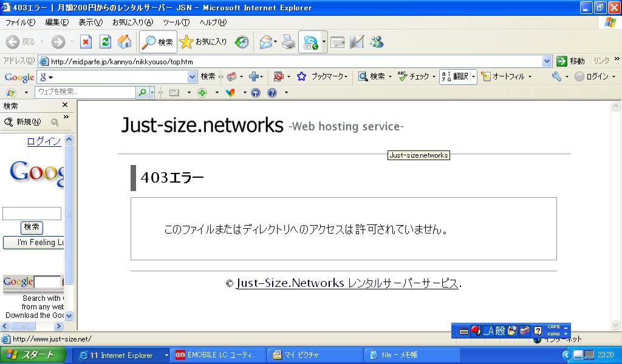Open the 編集(E) menu
This screenshot has width=622, height=364.
56,22
